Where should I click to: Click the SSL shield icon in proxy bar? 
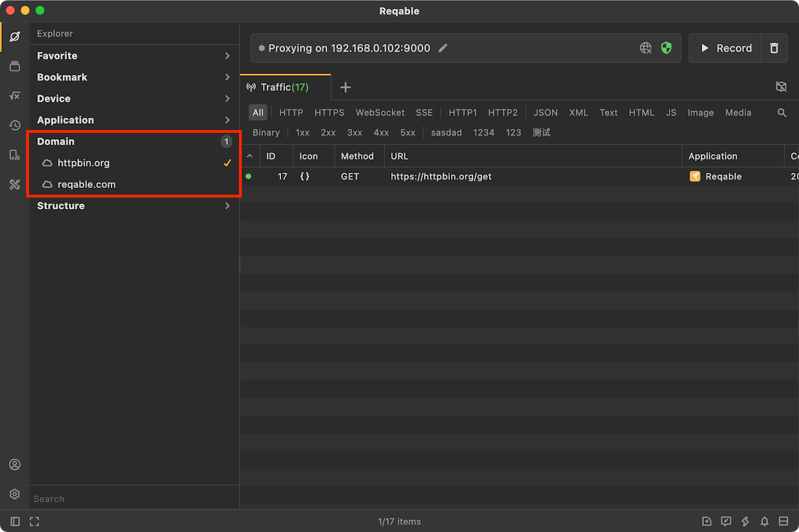(x=666, y=48)
